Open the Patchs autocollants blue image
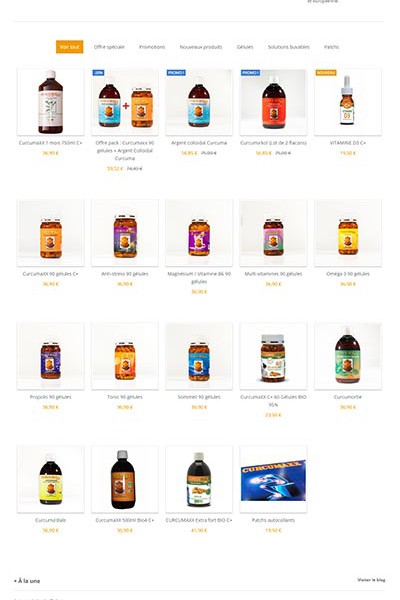 273,479
